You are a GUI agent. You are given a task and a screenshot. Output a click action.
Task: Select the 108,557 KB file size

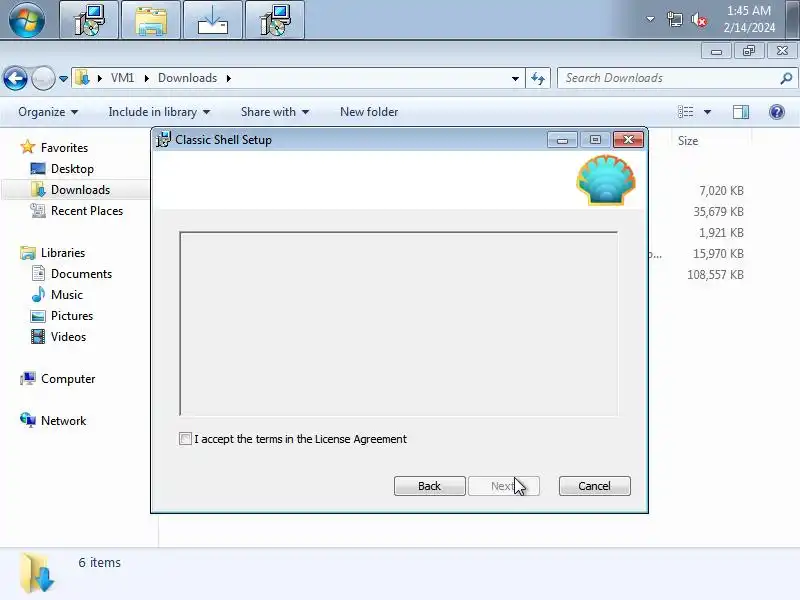[715, 274]
